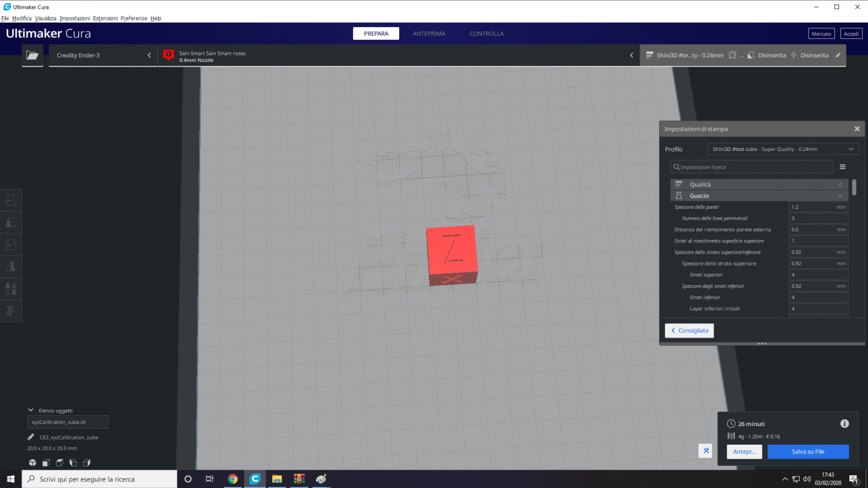This screenshot has width=868, height=488.
Task: Select the Rotate tool in left toolbar
Action: [x=11, y=245]
